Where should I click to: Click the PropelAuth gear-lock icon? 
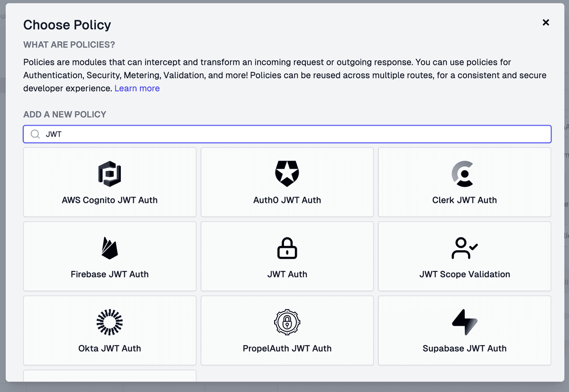click(x=287, y=322)
